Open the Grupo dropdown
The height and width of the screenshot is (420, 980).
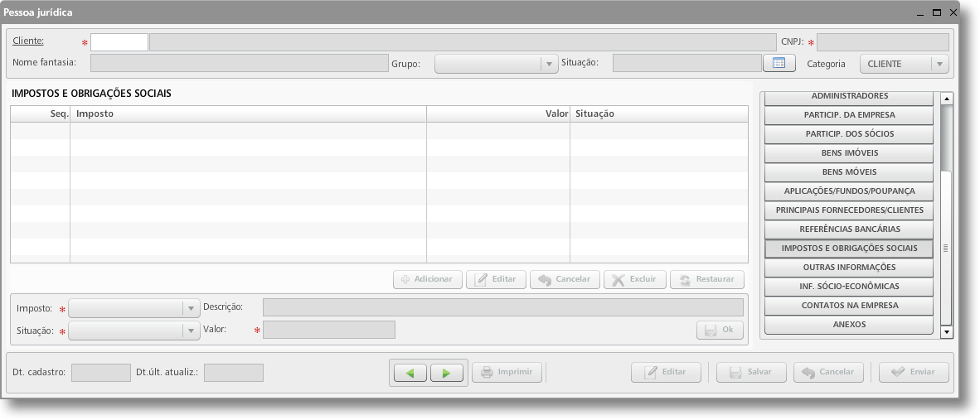(497, 64)
